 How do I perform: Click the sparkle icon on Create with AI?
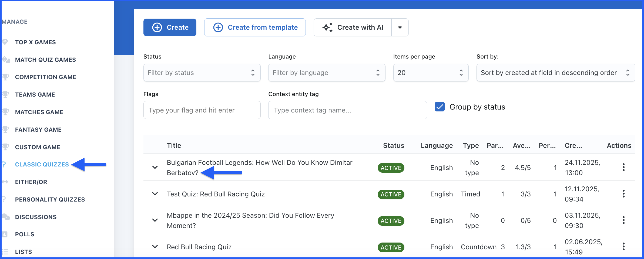pyautogui.click(x=328, y=28)
